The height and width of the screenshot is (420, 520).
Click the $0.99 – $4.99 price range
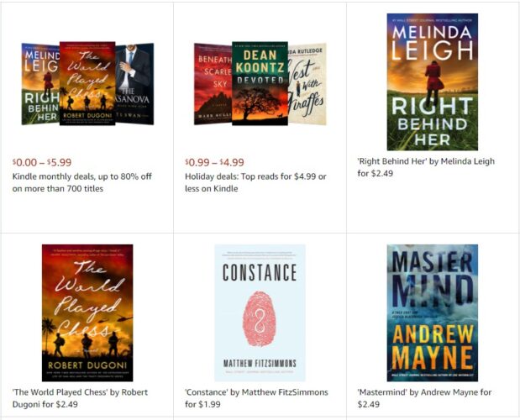(x=214, y=162)
